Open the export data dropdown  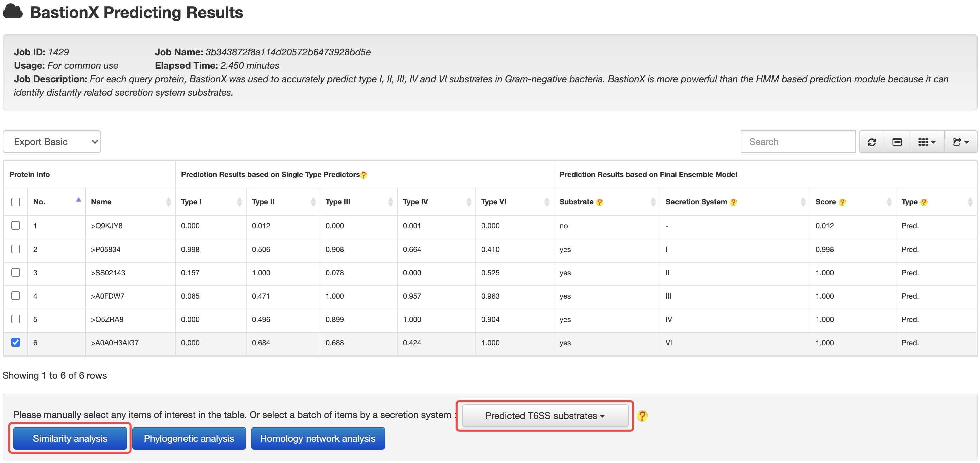tap(960, 142)
